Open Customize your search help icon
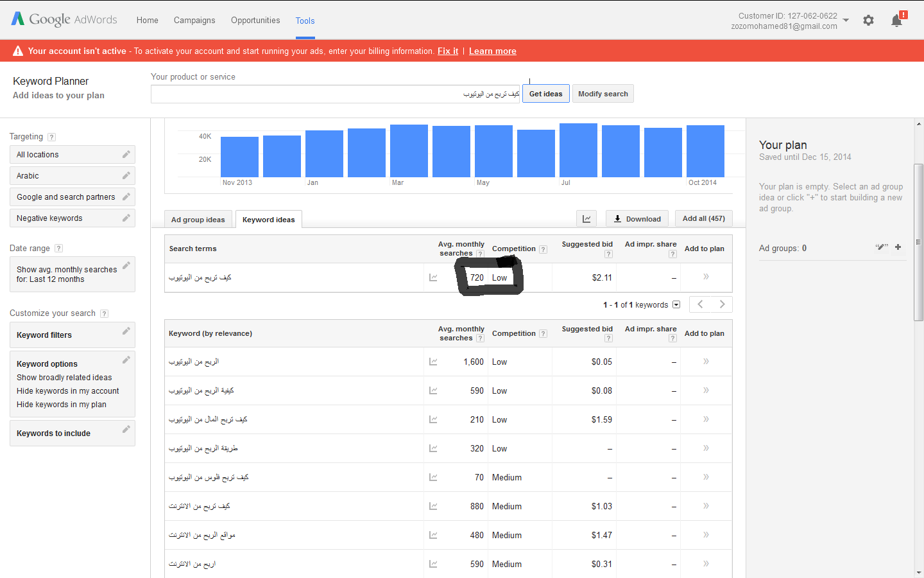This screenshot has width=924, height=578. [x=104, y=313]
